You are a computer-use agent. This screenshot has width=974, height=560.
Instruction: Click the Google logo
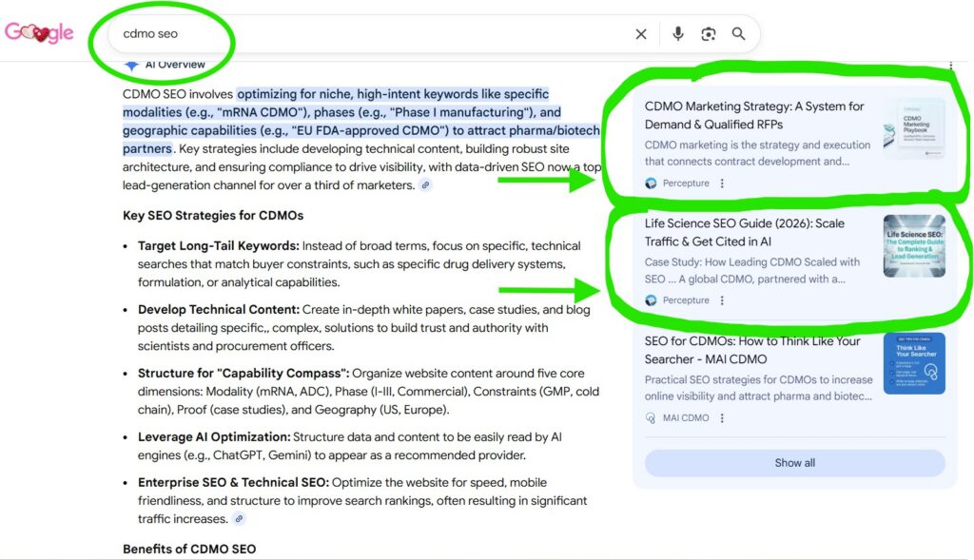click(x=39, y=33)
